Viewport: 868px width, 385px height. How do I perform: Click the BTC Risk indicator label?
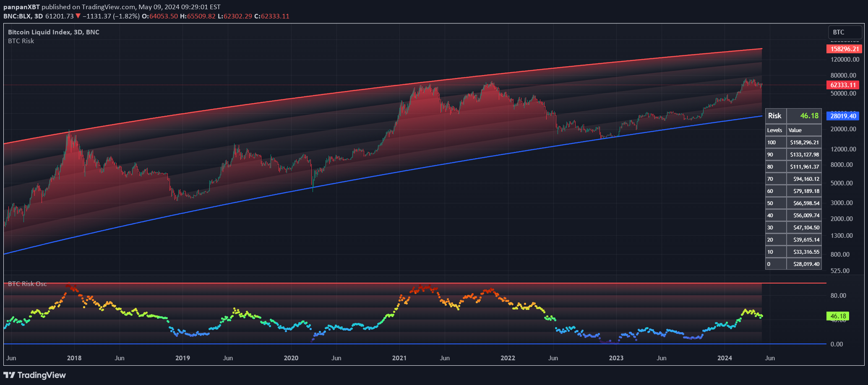(x=21, y=41)
